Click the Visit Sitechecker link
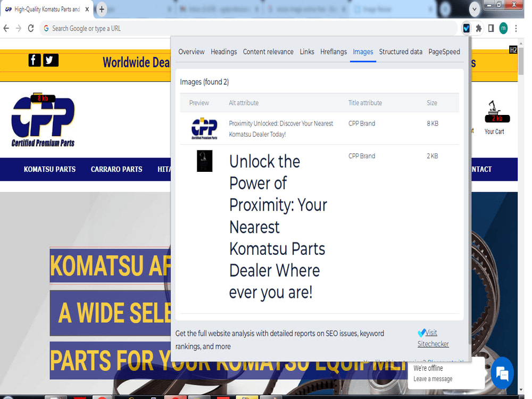The width and height of the screenshot is (532, 399). click(x=433, y=338)
